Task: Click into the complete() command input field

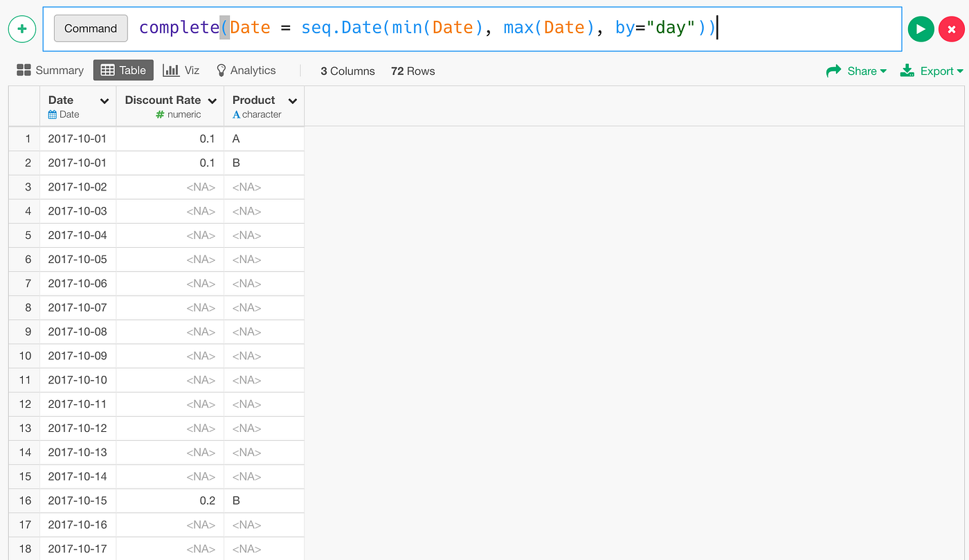Action: (472, 29)
